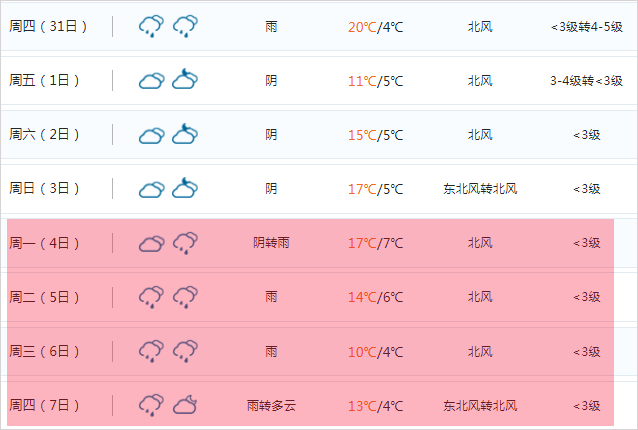Select the 周日（3日） date label
The width and height of the screenshot is (638, 430).
pos(44,188)
